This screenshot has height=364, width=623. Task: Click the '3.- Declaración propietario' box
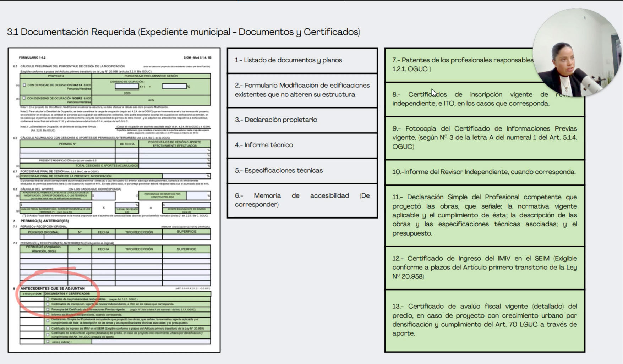point(302,120)
